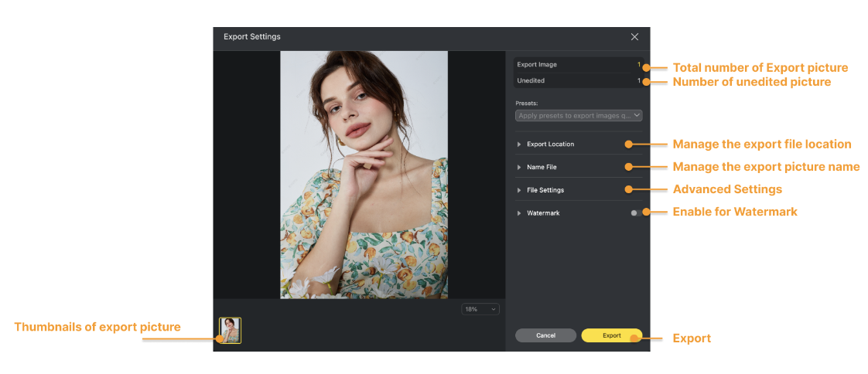Click the large portrait preview image
The image size is (868, 374).
tap(364, 175)
